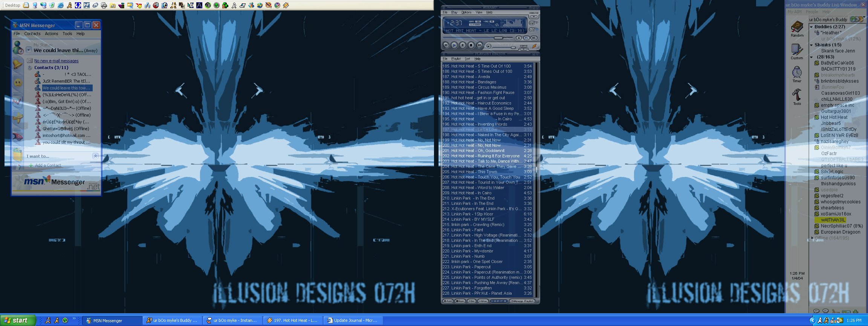
Task: Open Playlist Editor Sort menu
Action: pyautogui.click(x=467, y=59)
